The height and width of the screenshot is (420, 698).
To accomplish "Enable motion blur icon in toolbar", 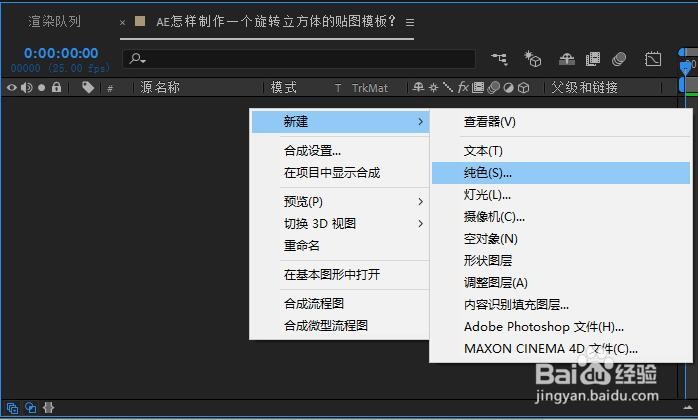I will coord(619,59).
